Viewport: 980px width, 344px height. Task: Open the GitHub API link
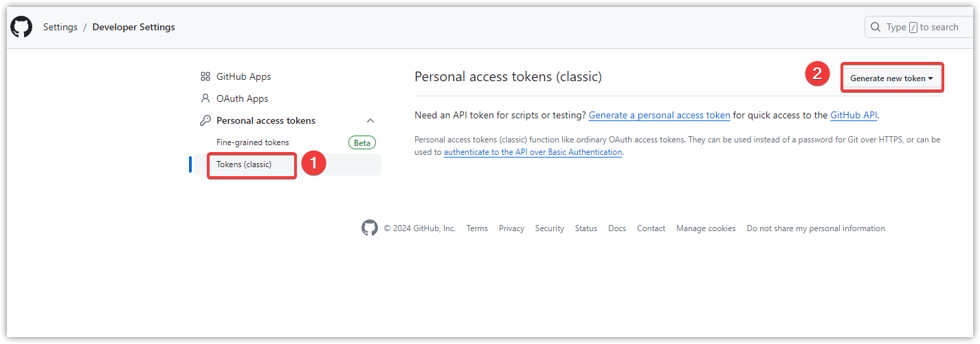pos(854,115)
